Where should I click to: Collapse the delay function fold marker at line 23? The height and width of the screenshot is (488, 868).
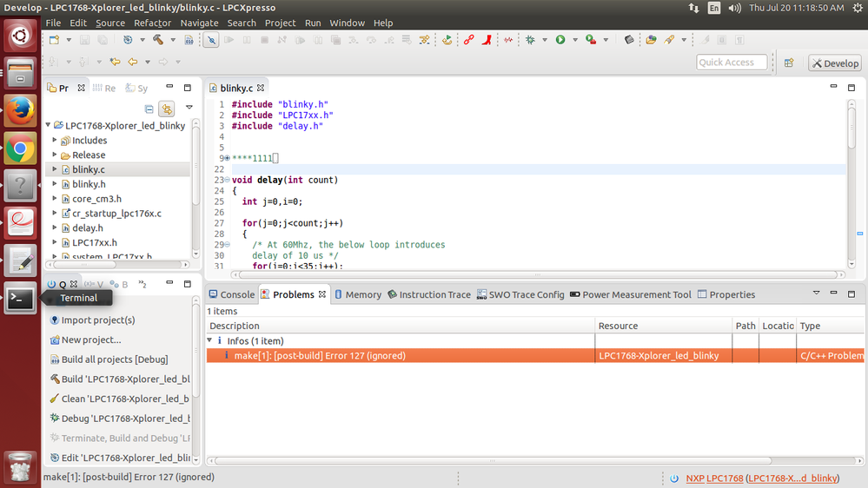coord(226,181)
